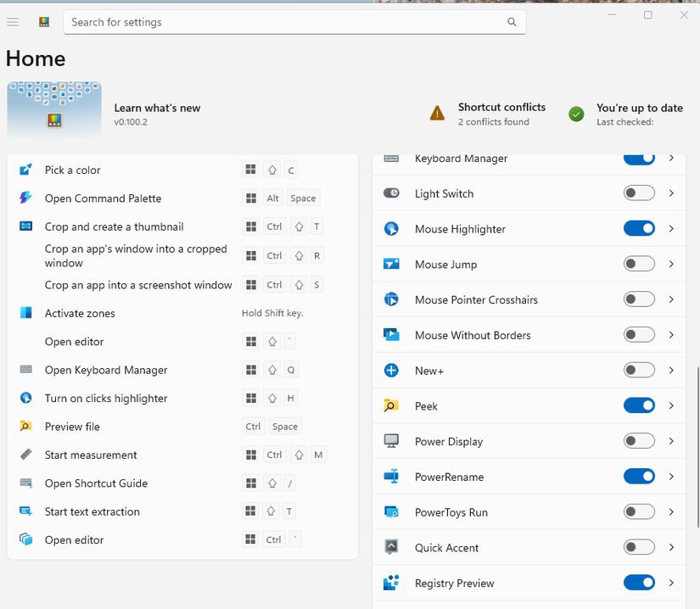Open the Registry Preview module row
700x609 pixels.
pos(529,582)
